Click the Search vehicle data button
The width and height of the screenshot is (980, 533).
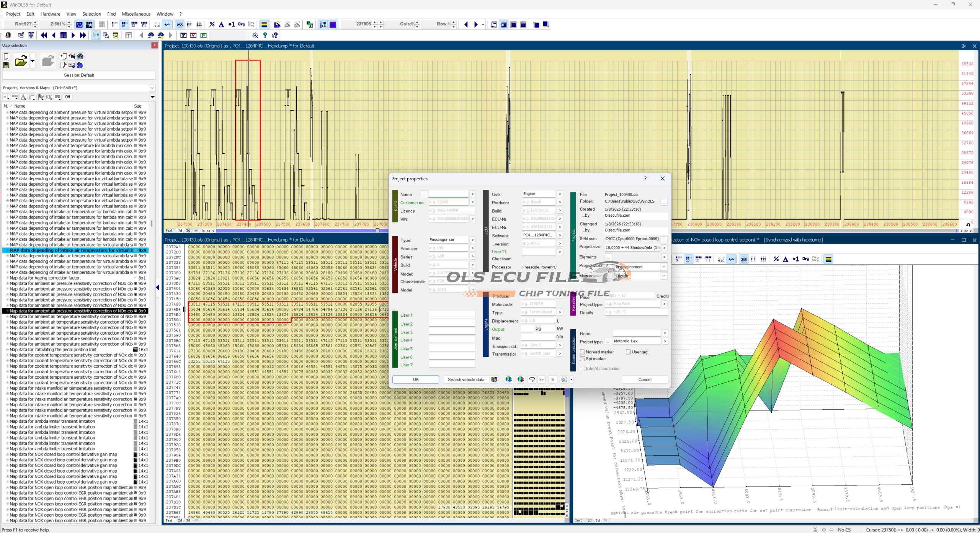466,379
